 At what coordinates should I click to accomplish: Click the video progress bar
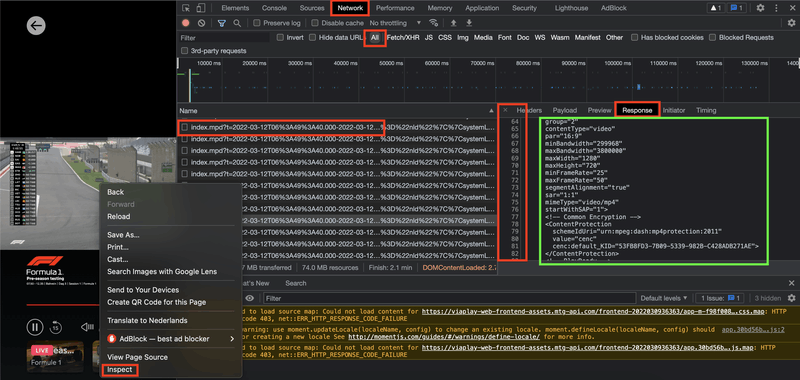tap(62, 305)
